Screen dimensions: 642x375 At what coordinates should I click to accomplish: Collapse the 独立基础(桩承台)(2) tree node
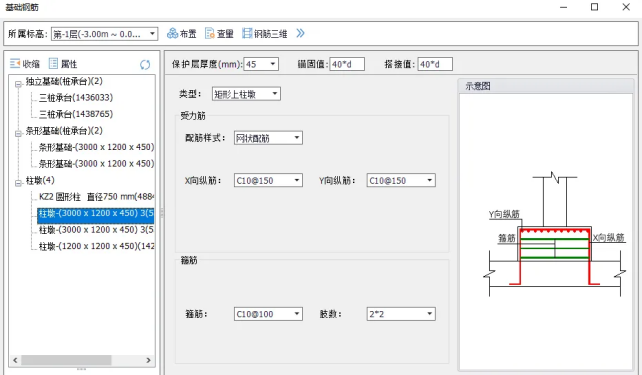18,84
